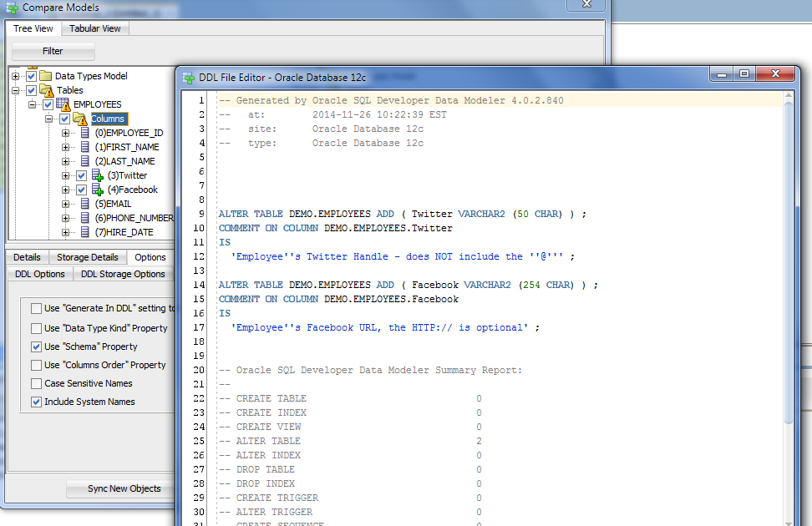Viewport: 812px width, 526px height.
Task: Click the LAST_NAME column icon
Action: tap(85, 161)
